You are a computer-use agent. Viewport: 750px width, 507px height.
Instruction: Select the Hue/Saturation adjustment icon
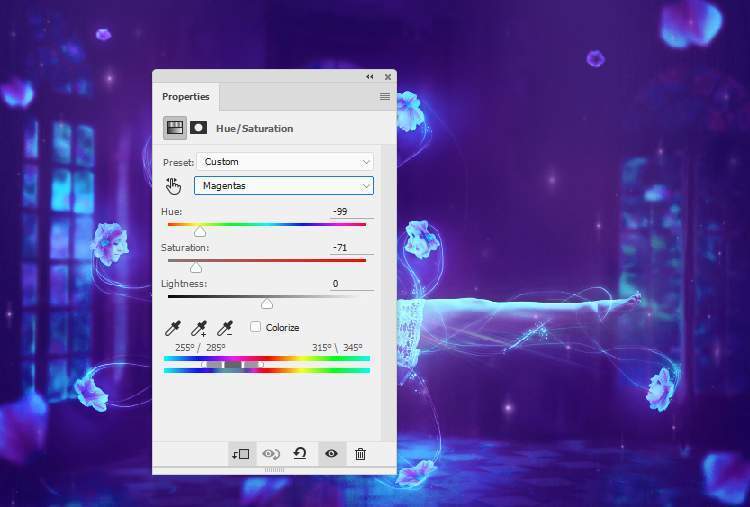coord(175,128)
